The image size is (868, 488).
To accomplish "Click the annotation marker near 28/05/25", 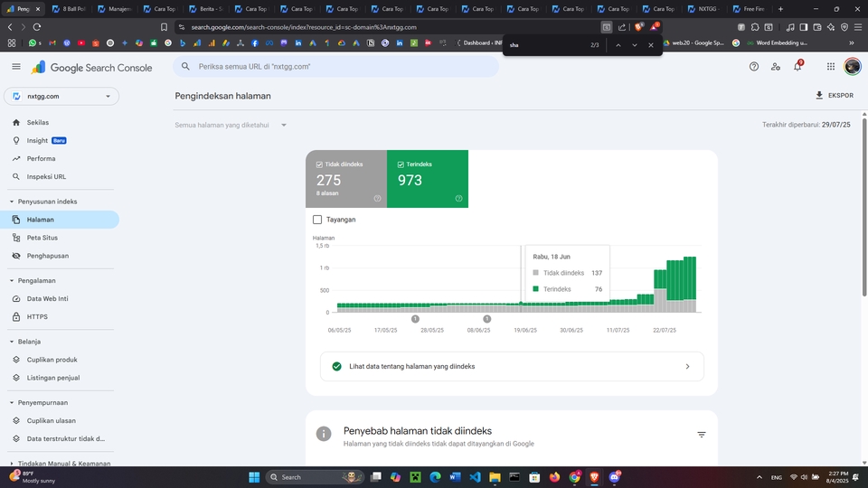I will [x=415, y=319].
